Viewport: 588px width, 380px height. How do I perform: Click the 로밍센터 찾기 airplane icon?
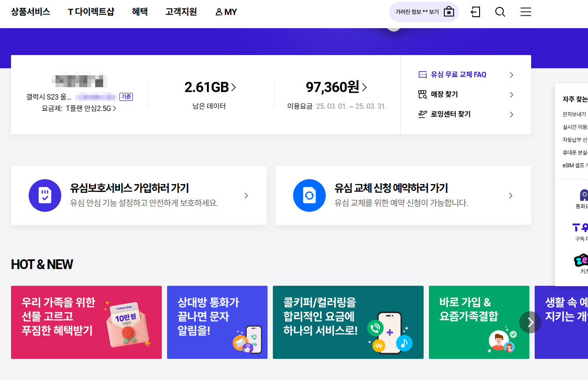(x=423, y=114)
